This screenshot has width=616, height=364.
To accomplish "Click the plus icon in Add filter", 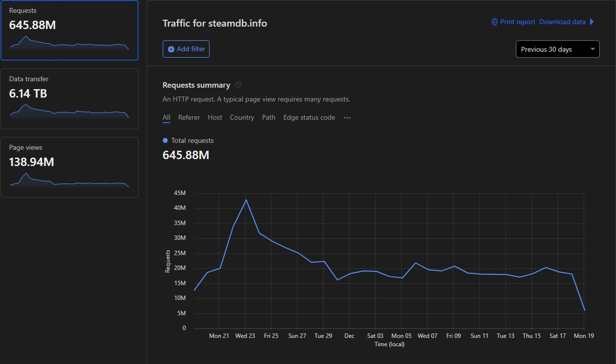I will [x=171, y=49].
